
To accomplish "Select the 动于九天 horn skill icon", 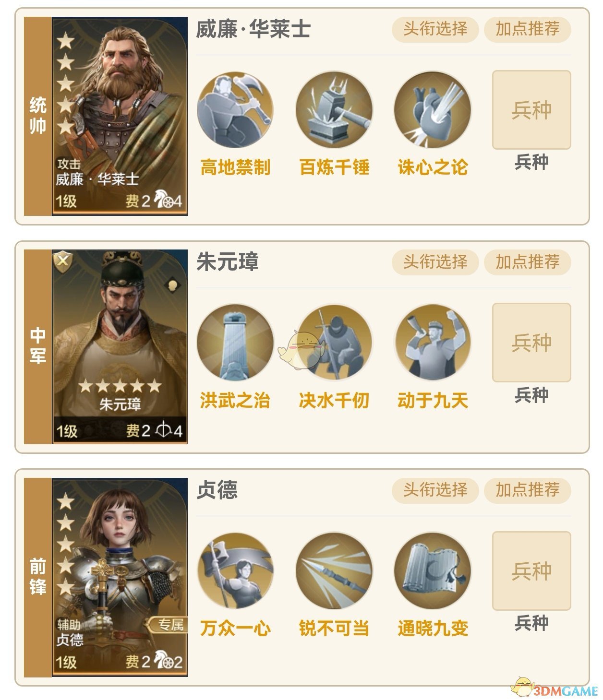I will 433,342.
